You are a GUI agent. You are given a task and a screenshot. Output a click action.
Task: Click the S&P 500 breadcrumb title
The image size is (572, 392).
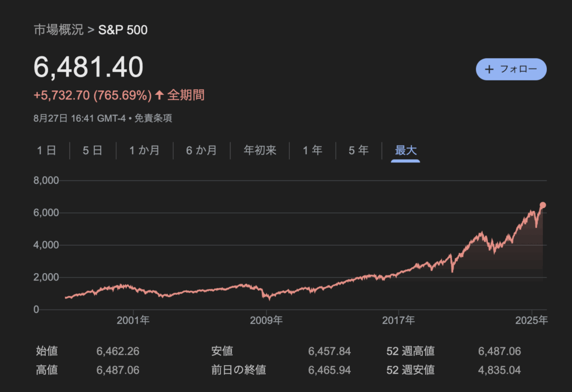tap(123, 30)
